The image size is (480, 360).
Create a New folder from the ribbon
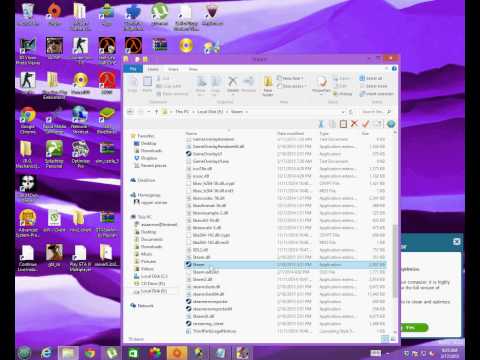pos(268,86)
